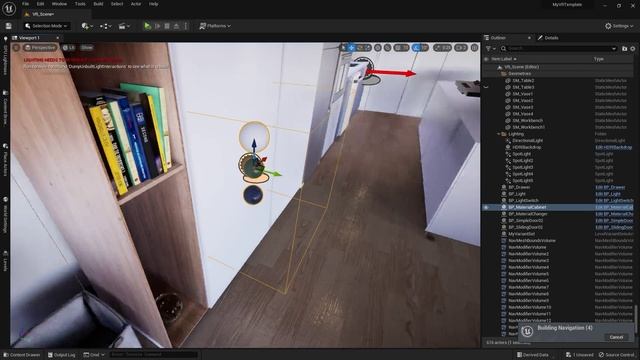Switch to the Details tab

pos(548,38)
